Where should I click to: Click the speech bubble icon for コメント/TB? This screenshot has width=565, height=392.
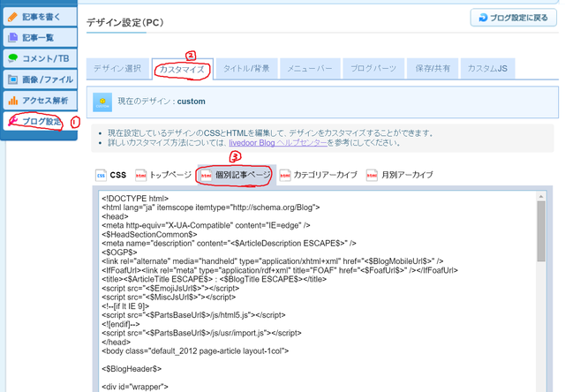[12, 58]
